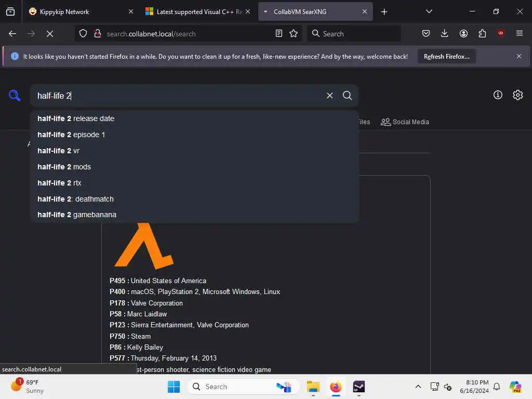Choose suggestion half-life 2: deathmatch
532x399 pixels.
click(194, 199)
